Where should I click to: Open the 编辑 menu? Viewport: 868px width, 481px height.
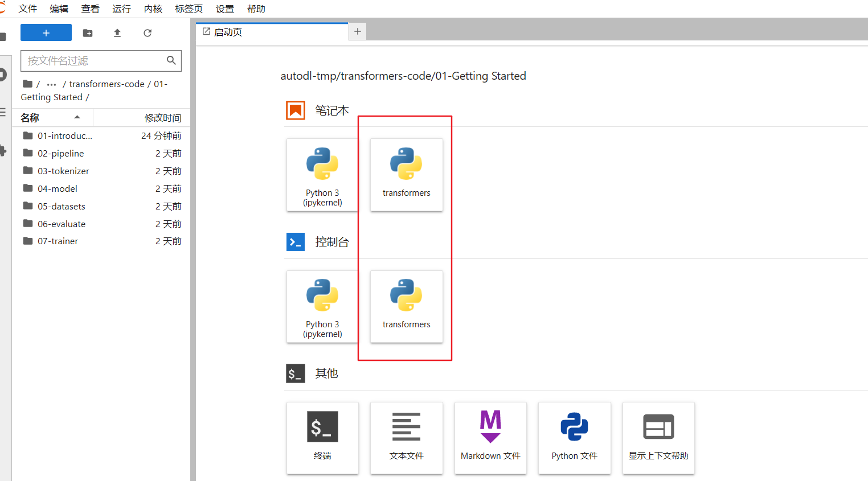(x=59, y=9)
